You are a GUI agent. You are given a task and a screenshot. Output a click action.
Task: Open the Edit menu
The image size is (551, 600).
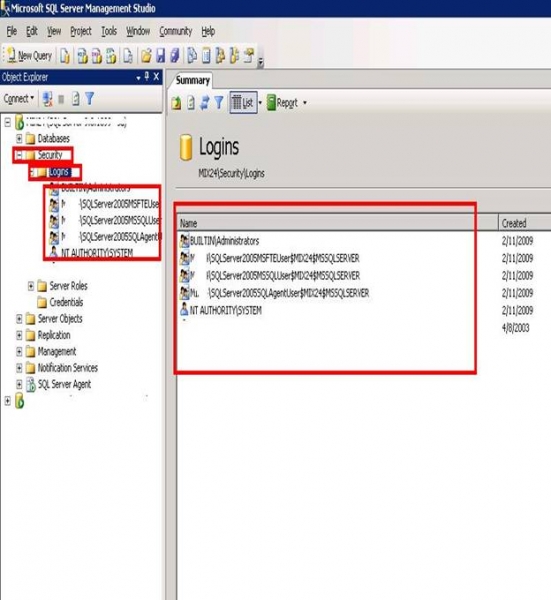(x=32, y=31)
